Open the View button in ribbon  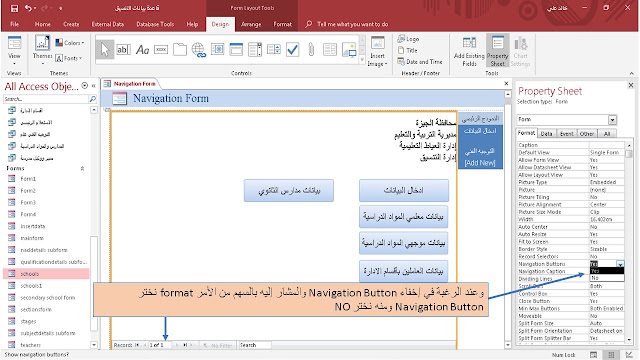pyautogui.click(x=14, y=51)
